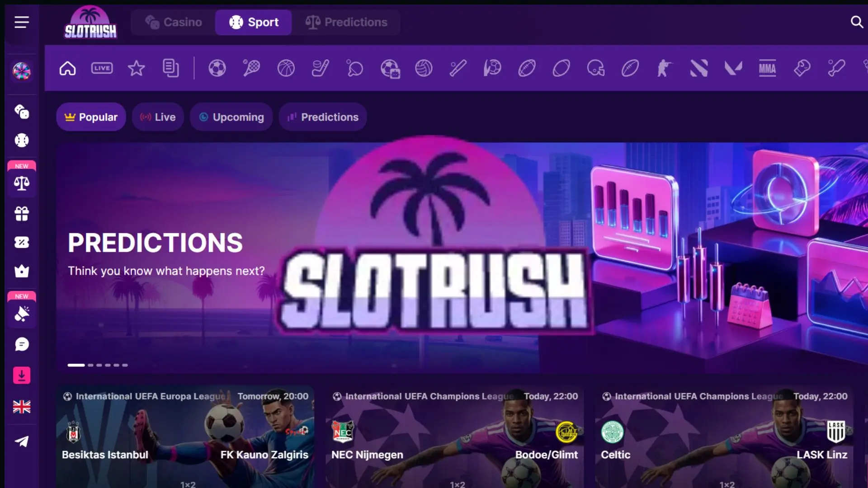868x488 pixels.
Task: Select the Ice Hockey icon
Action: click(320, 68)
